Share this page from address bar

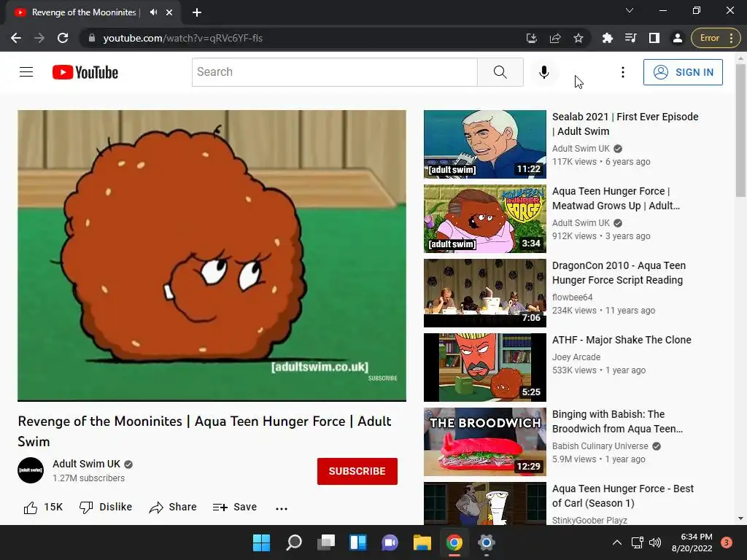(555, 38)
